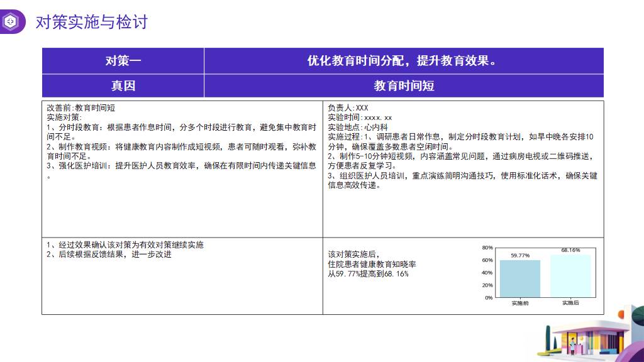644x362 pixels.
Task: Select the building illustration in the corner
Action: coord(585,336)
